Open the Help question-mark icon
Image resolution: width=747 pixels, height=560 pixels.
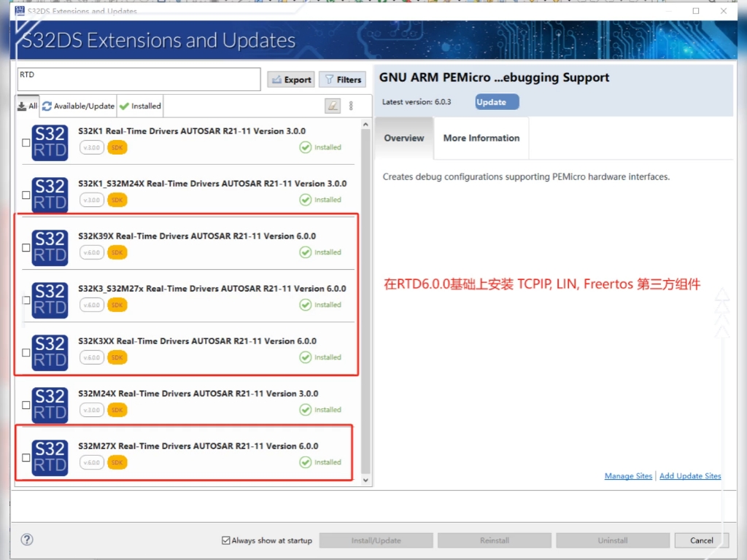tap(26, 540)
